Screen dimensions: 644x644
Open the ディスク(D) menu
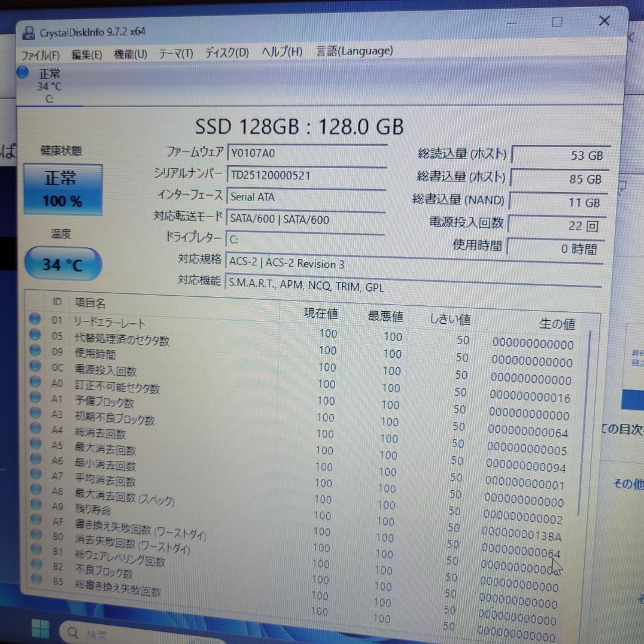226,52
